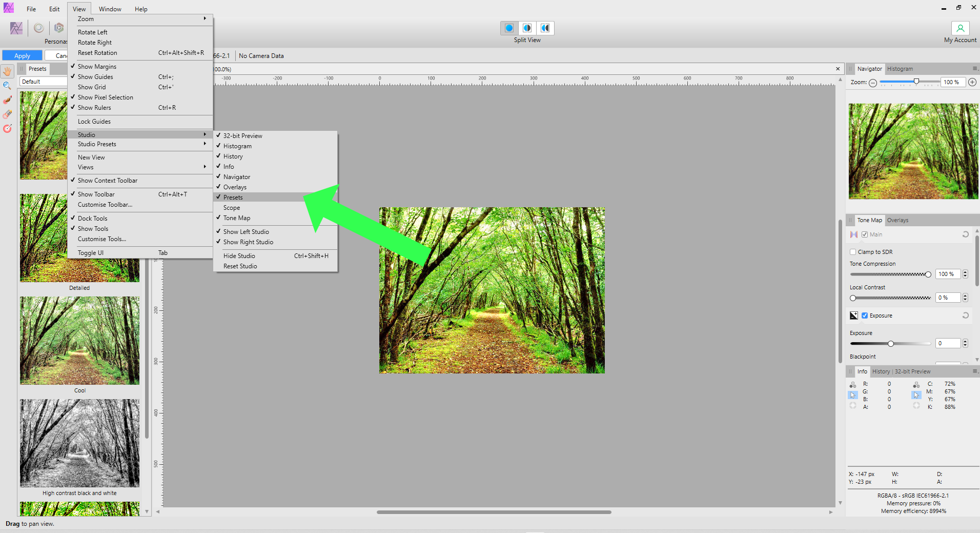Click Lock Guides menu entry
980x533 pixels.
click(x=140, y=122)
